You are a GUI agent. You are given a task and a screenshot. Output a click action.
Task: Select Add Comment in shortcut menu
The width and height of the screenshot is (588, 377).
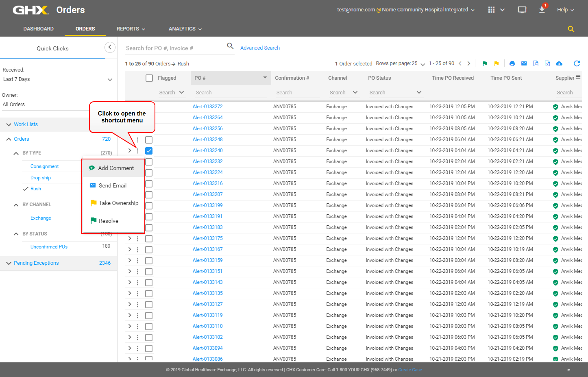(x=115, y=168)
